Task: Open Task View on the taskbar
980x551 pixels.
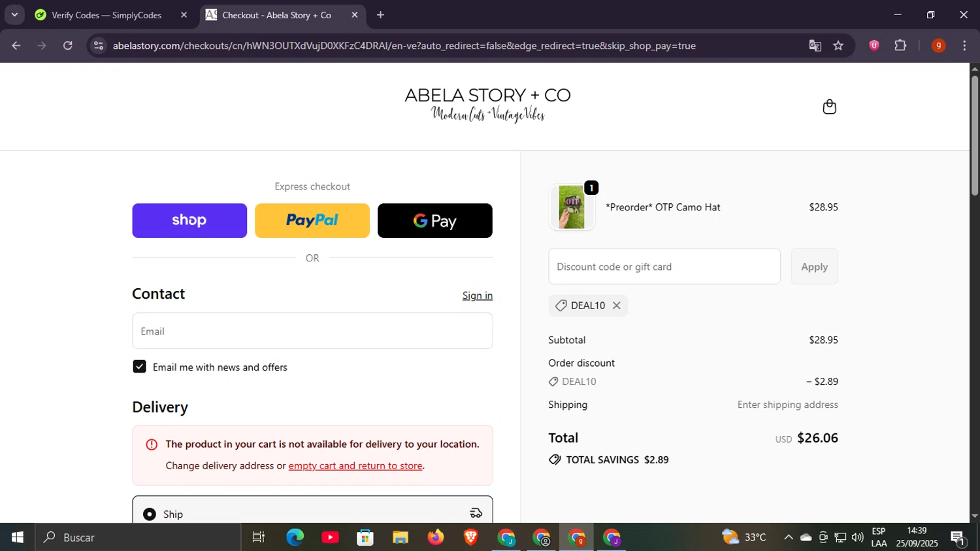Action: coord(259,537)
